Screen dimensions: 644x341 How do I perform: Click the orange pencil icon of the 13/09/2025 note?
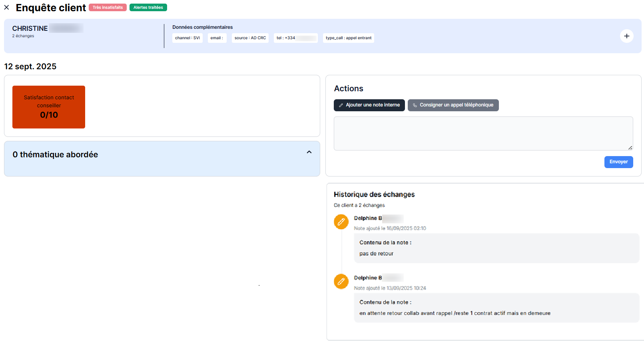(x=341, y=281)
